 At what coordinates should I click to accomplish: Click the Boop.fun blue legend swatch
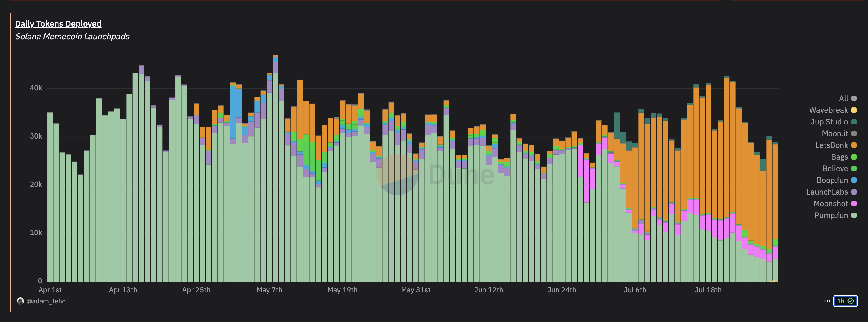click(x=854, y=180)
